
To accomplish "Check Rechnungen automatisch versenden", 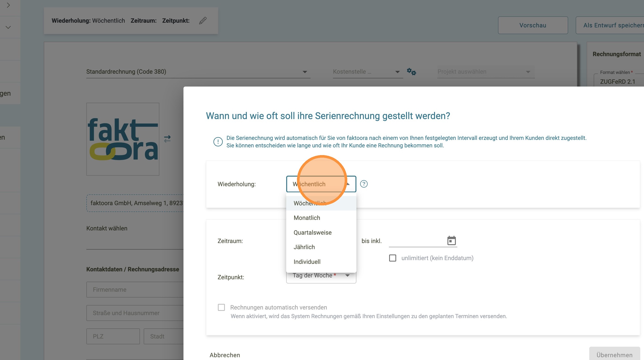I will (221, 307).
